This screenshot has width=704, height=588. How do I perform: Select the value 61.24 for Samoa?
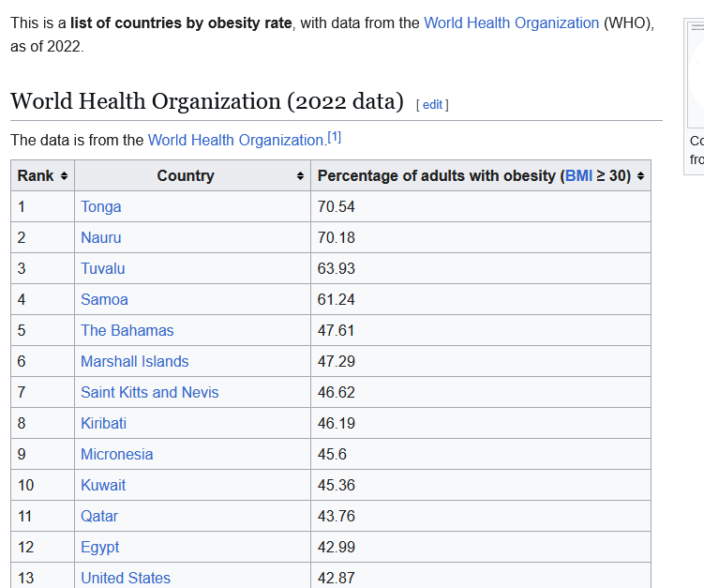[x=337, y=299]
